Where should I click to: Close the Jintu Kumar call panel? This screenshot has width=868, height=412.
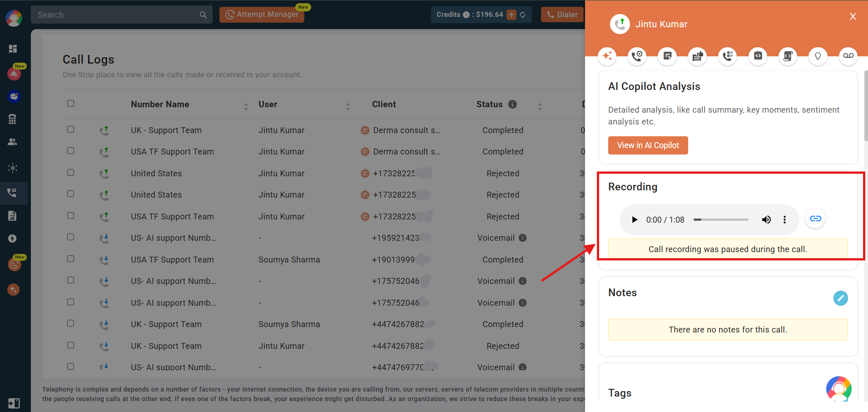pos(853,16)
